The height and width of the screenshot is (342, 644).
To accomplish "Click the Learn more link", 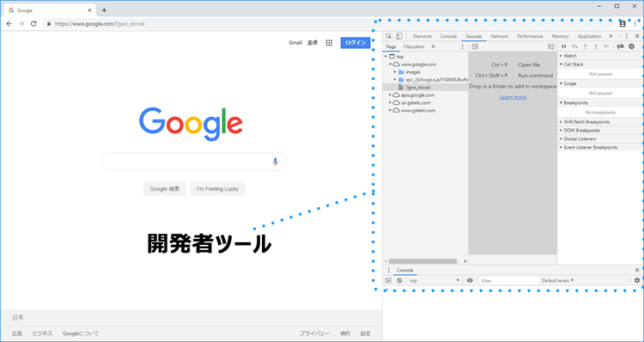I will [513, 97].
